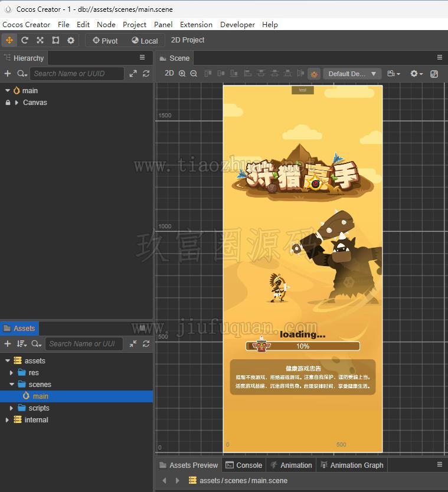Toggle Local/Global coordinate mode
The width and height of the screenshot is (448, 492).
pyautogui.click(x=145, y=41)
